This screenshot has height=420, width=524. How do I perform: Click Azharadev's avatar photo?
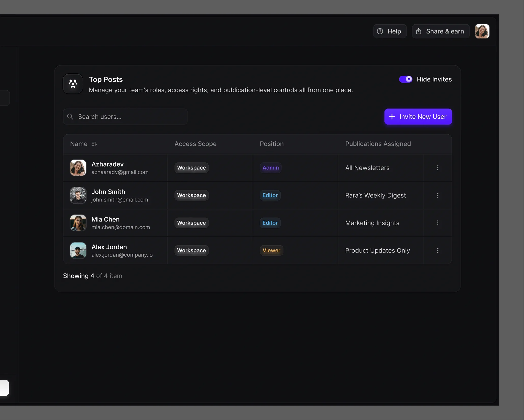78,168
